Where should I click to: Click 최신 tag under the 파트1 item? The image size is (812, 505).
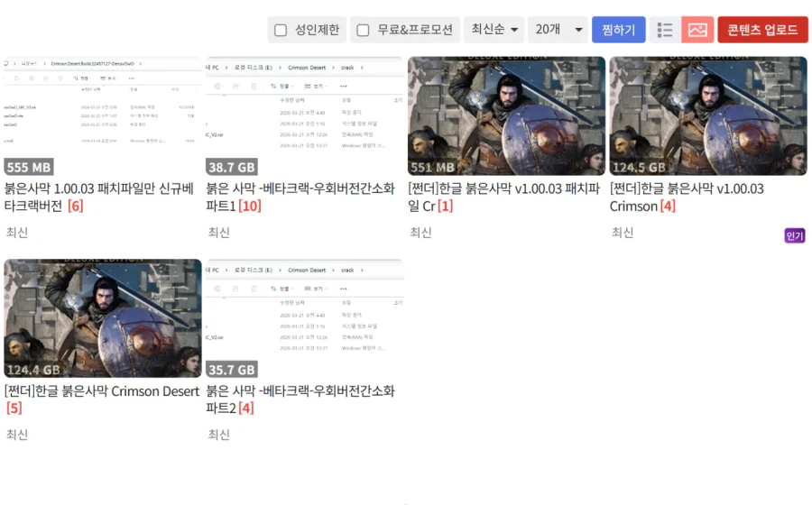[218, 233]
